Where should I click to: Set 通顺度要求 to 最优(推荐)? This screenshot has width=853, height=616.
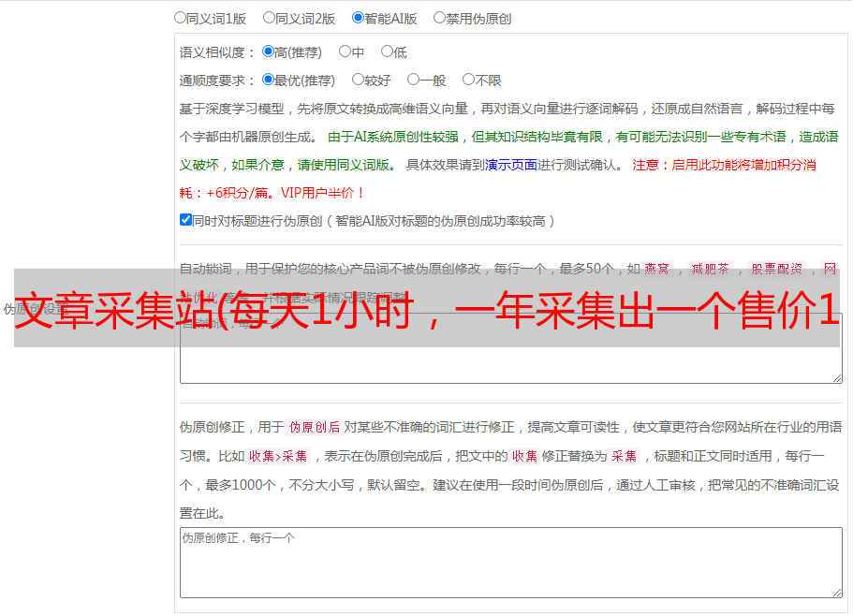pos(268,80)
